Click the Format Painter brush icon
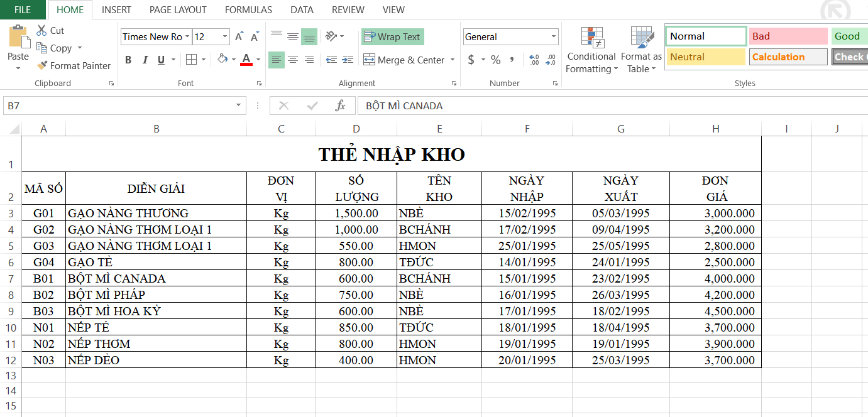The height and width of the screenshot is (417, 868). [x=42, y=65]
